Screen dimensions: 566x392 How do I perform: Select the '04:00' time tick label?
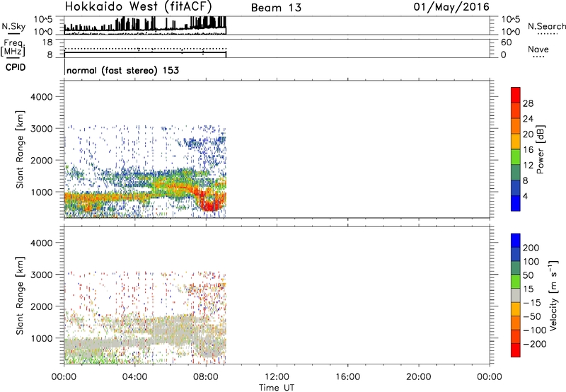click(x=135, y=377)
